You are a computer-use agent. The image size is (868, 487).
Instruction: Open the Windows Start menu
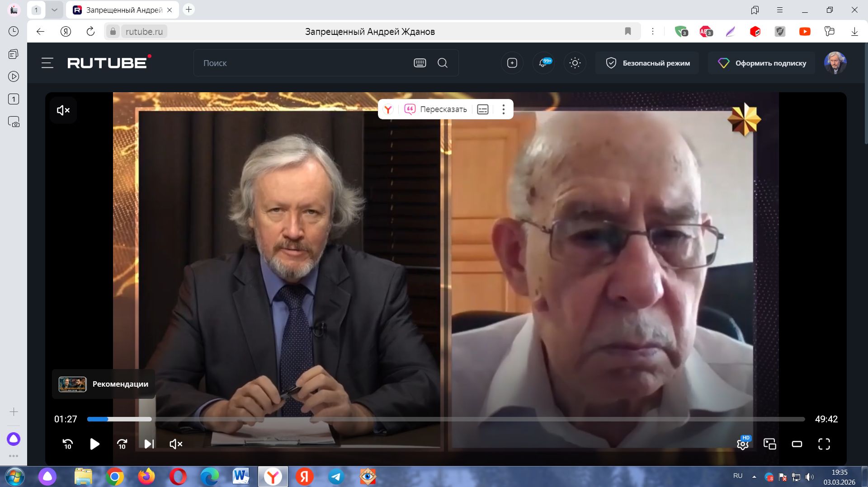(x=14, y=477)
